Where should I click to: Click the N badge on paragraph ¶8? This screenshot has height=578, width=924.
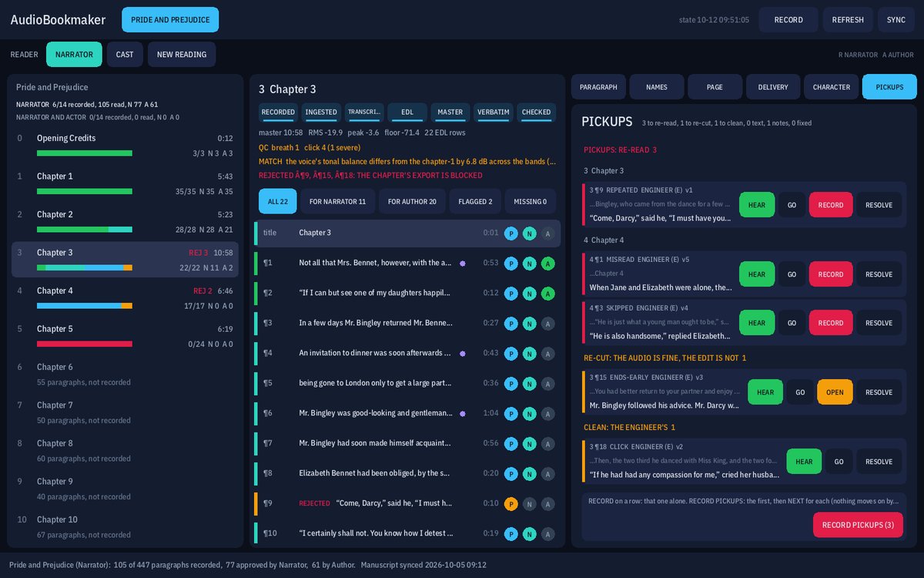click(x=530, y=473)
